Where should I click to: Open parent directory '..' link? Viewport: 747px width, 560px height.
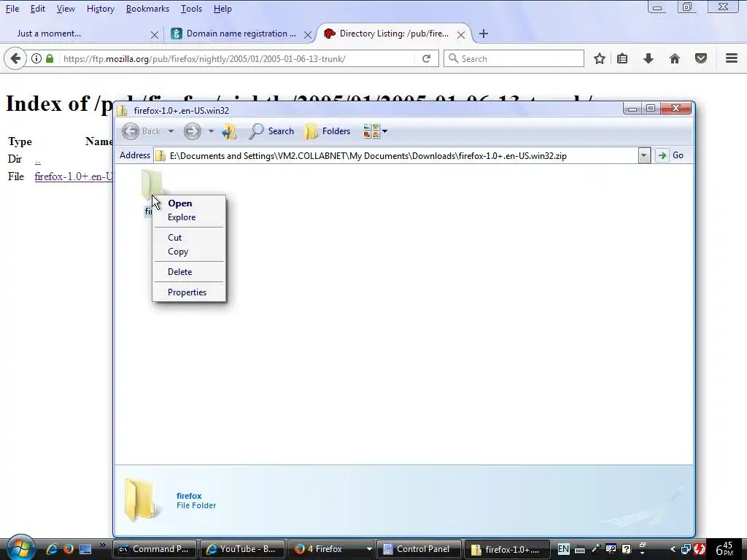tap(38, 159)
